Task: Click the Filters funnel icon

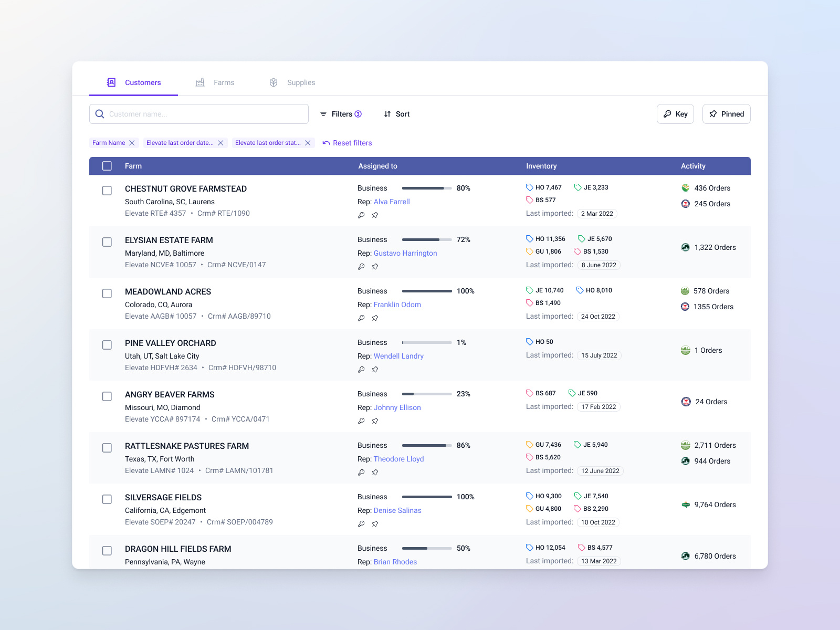Action: click(x=323, y=114)
